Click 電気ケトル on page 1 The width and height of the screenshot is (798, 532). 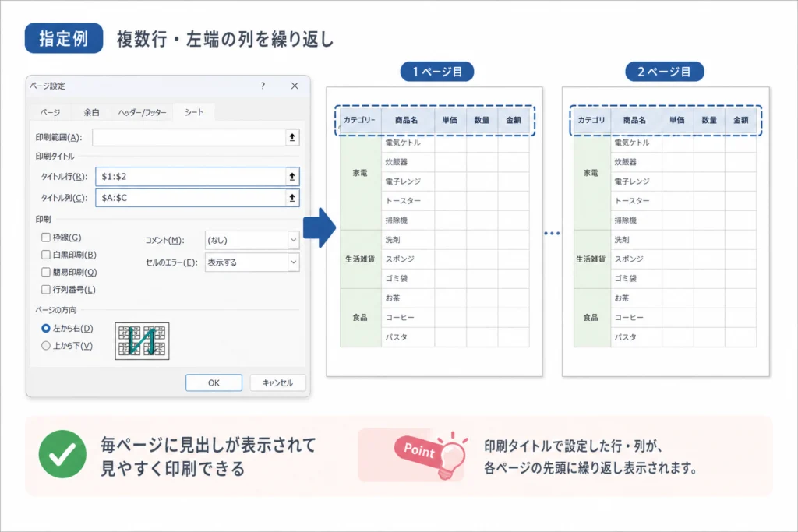click(x=403, y=143)
